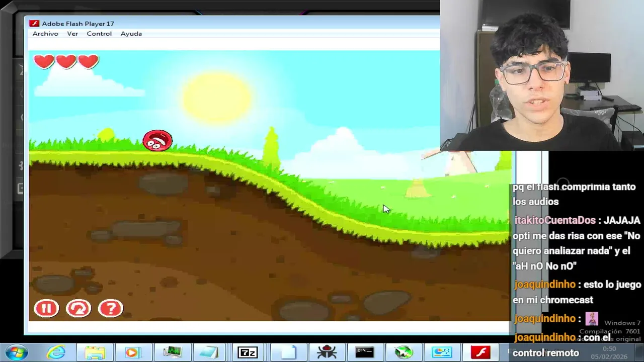This screenshot has height=362, width=644.
Task: Open the Control menu
Action: 99,34
